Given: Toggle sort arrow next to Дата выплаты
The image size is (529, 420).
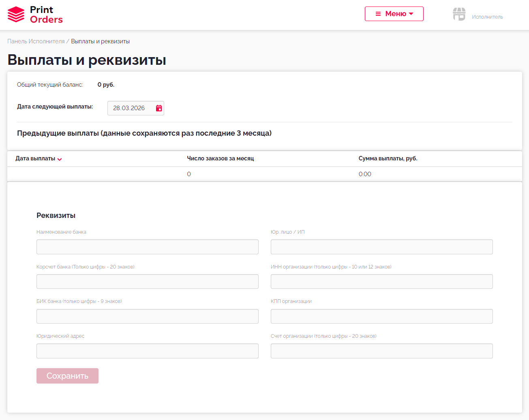Looking at the screenshot, I should [60, 159].
